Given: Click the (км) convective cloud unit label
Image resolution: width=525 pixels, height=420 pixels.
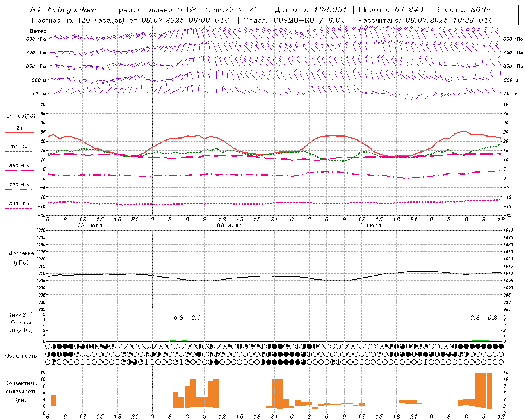Looking at the screenshot, I should pos(21,399).
